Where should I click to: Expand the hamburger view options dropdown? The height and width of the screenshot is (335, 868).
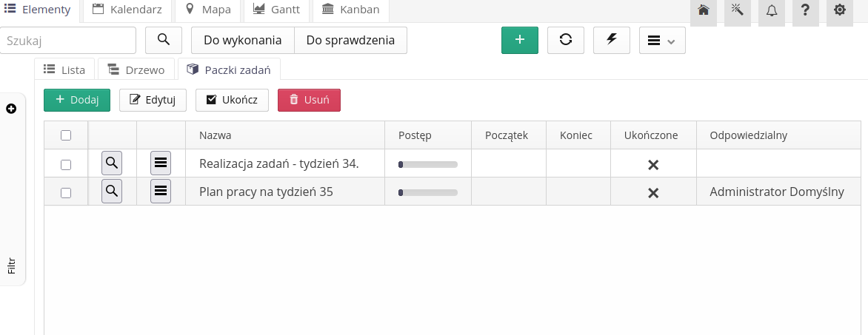(662, 41)
